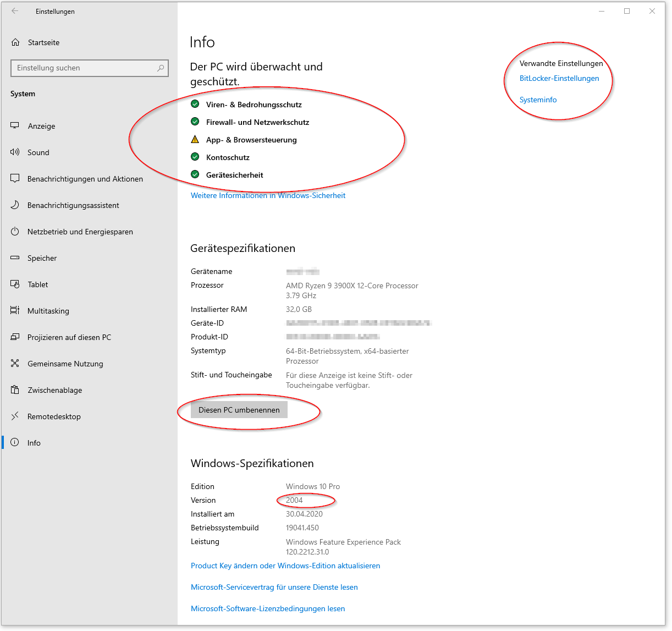Click the Gerätesicherheit label
Image resolution: width=672 pixels, height=631 pixels.
[235, 175]
